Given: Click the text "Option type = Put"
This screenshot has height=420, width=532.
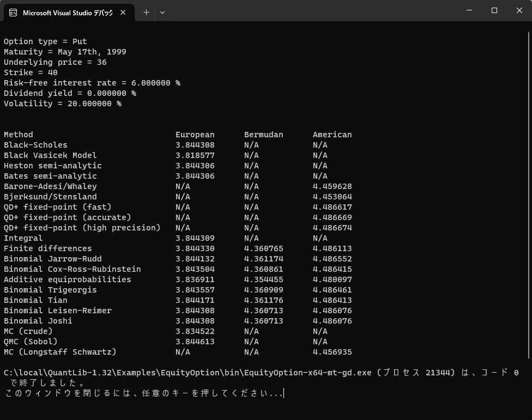Looking at the screenshot, I should [x=45, y=41].
